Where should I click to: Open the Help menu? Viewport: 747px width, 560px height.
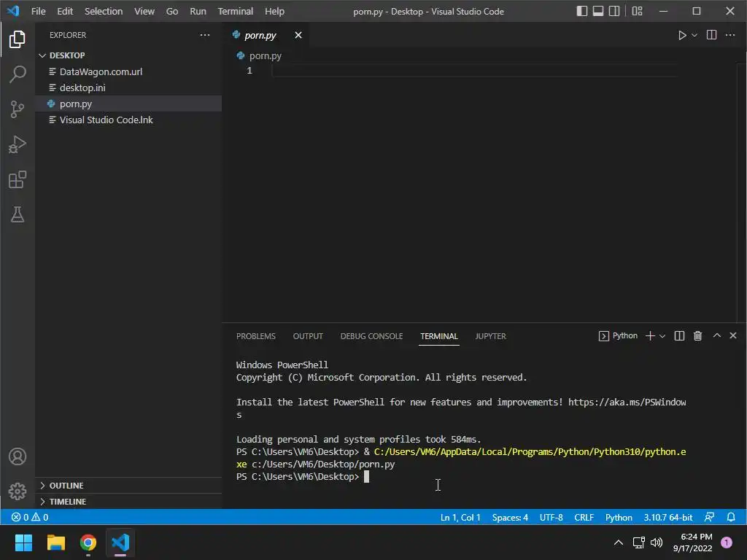pos(274,11)
